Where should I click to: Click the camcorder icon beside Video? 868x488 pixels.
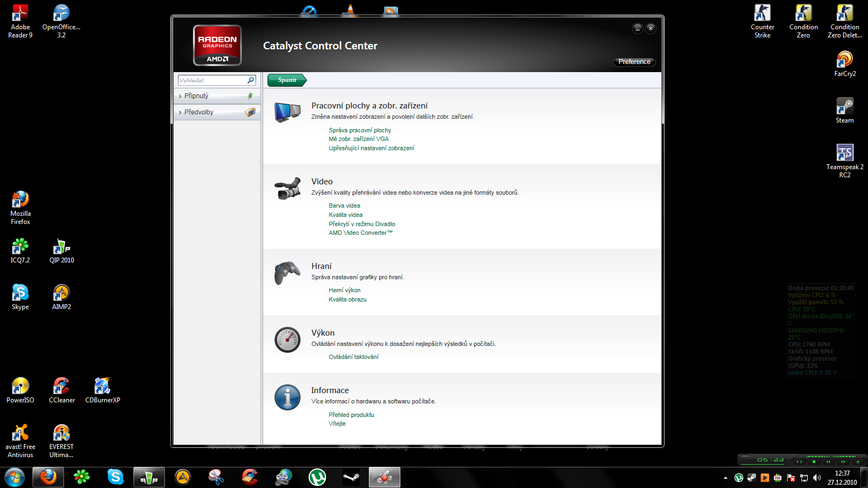coord(288,189)
